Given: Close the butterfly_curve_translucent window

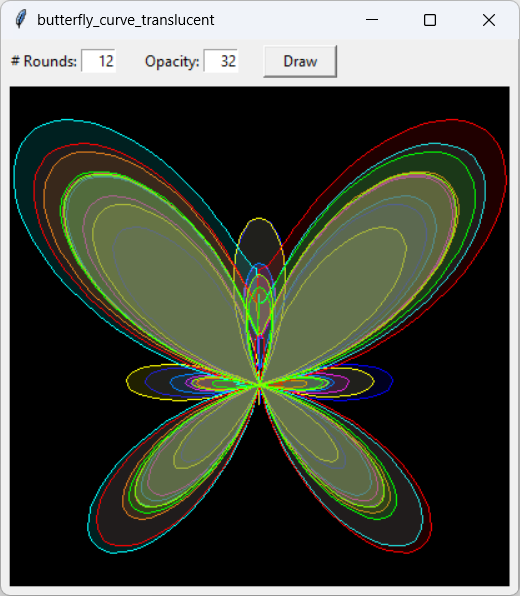Looking at the screenshot, I should pyautogui.click(x=489, y=20).
